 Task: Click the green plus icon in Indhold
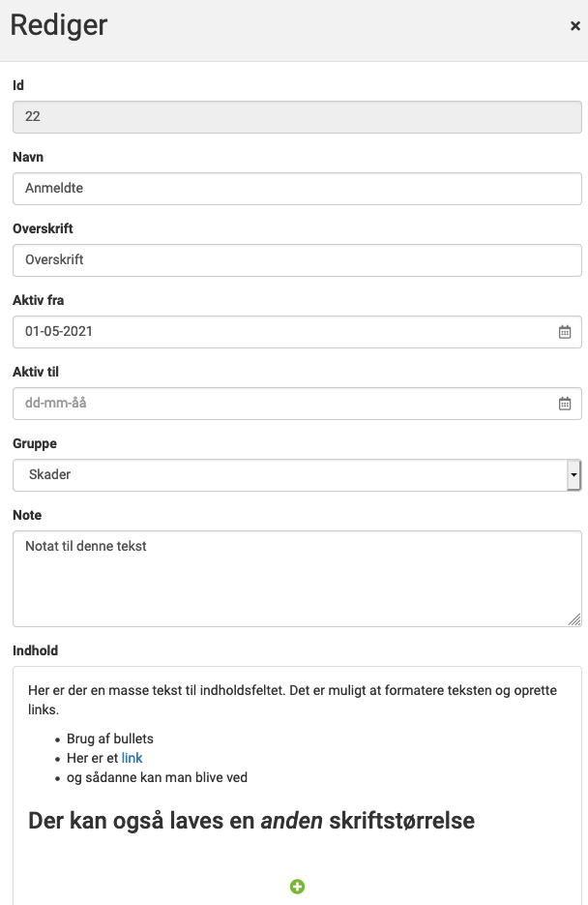click(297, 887)
